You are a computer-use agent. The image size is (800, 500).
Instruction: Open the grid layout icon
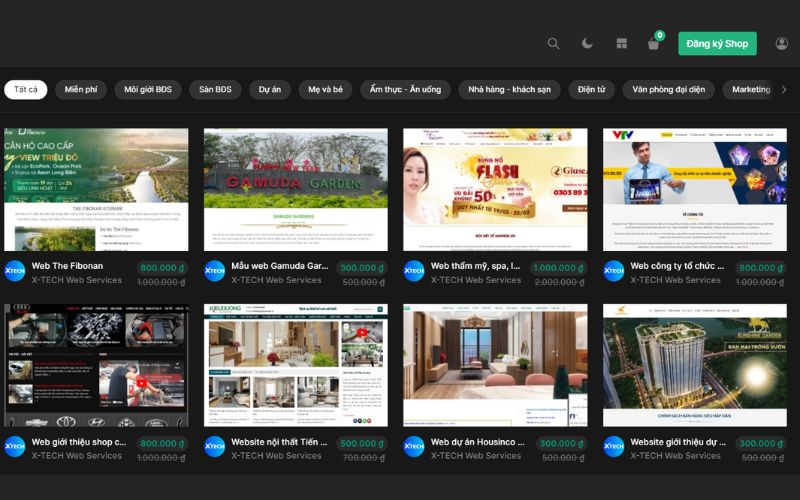pos(621,44)
